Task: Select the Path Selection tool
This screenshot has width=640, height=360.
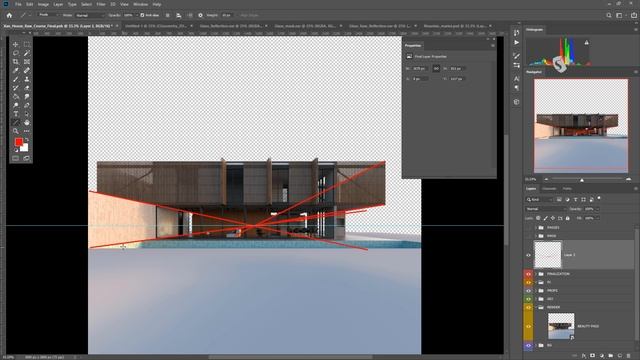Action: pyautogui.click(x=27, y=114)
